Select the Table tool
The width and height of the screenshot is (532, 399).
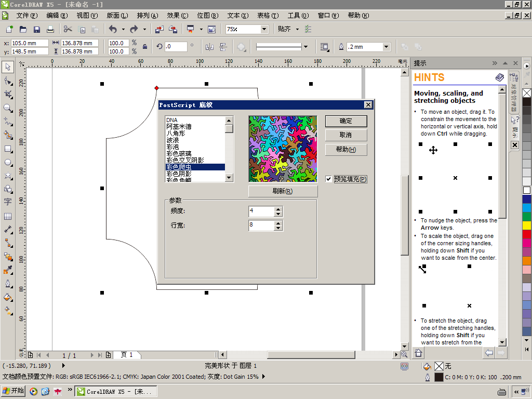[x=8, y=216]
